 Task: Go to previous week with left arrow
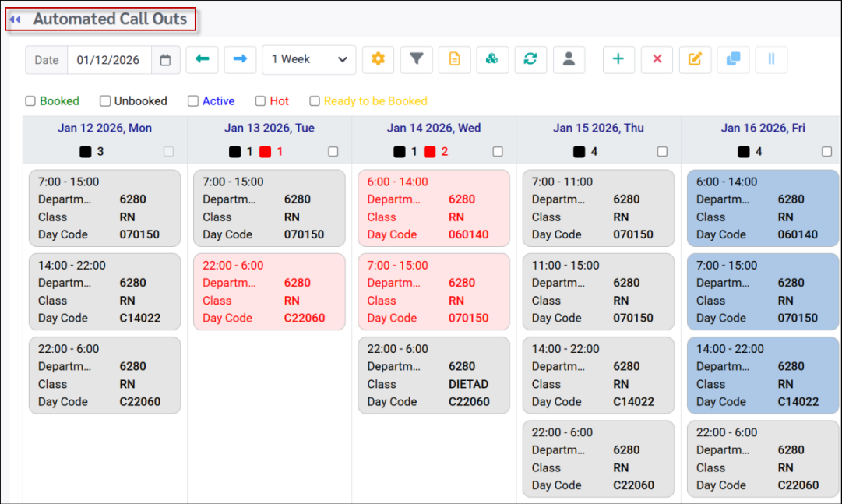203,60
